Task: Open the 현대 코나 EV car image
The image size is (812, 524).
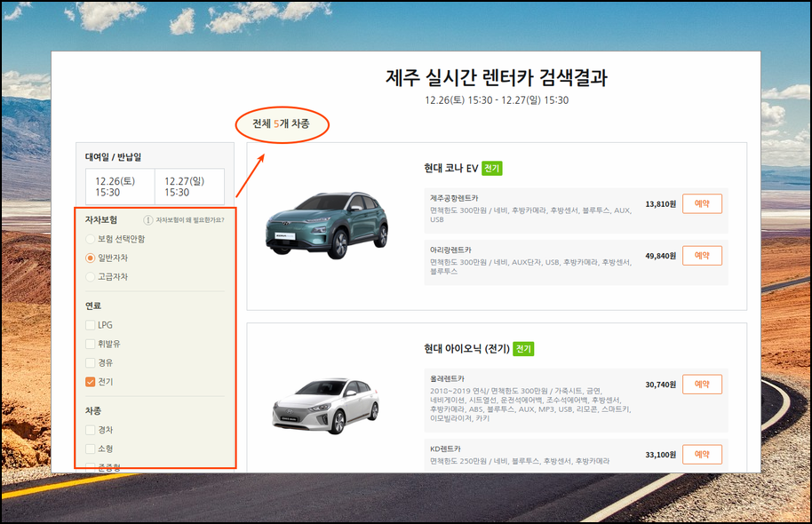Action: (327, 226)
